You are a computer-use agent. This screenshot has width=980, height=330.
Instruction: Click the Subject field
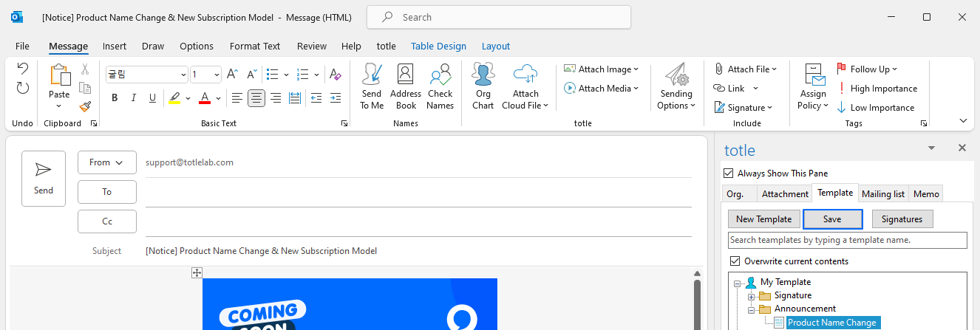pos(418,251)
